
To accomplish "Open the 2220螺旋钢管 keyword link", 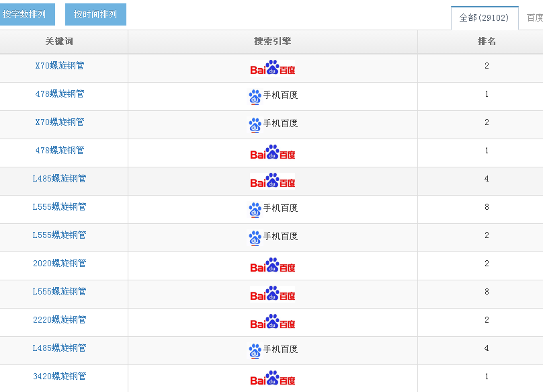I will click(x=60, y=320).
